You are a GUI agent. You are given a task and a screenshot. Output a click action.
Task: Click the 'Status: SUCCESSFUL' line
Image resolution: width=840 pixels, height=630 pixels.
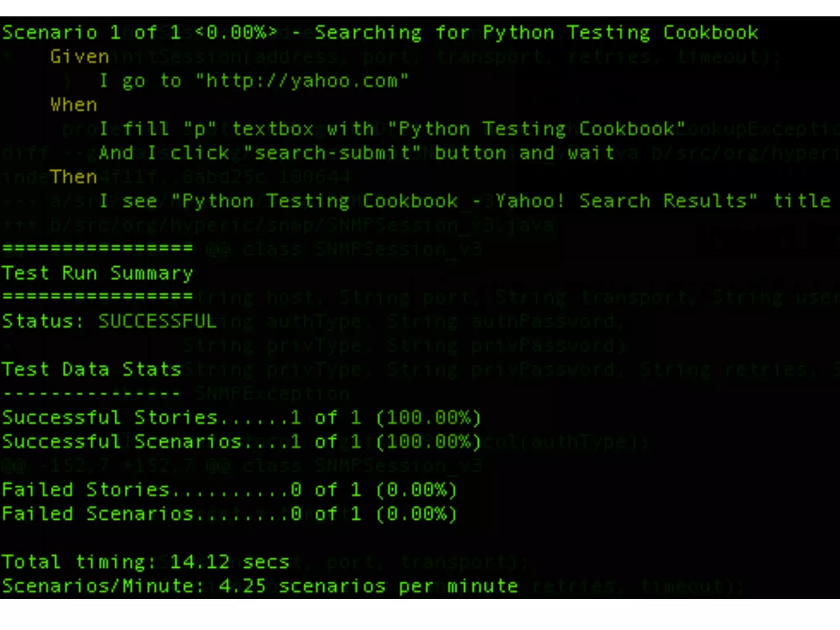(x=110, y=322)
